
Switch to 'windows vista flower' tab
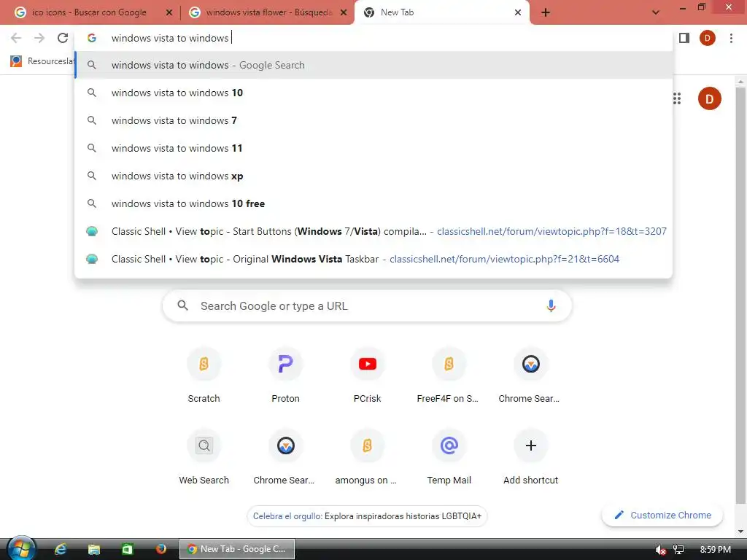pos(268,12)
